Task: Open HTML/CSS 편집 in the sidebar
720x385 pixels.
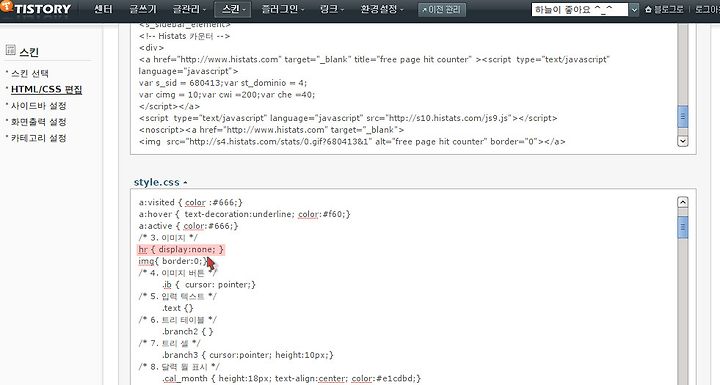Action: [46, 89]
